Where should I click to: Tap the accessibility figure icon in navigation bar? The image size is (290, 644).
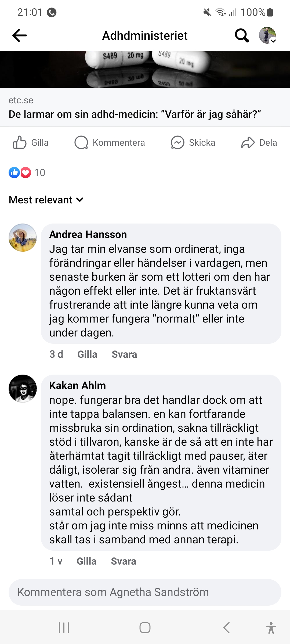coord(271,628)
